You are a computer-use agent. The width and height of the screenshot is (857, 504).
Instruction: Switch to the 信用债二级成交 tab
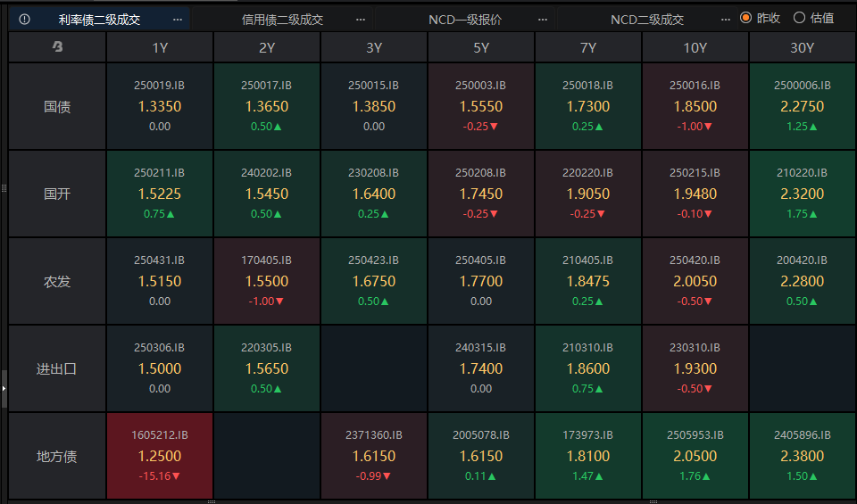[282, 19]
